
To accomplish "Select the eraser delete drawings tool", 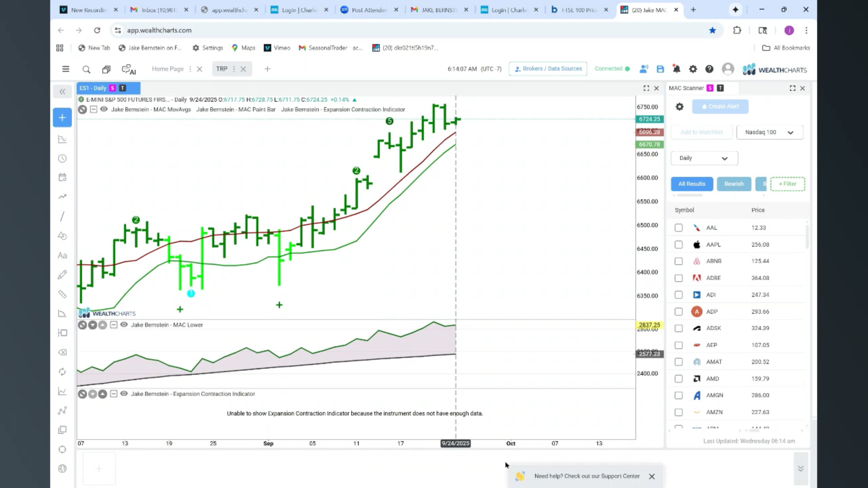I will click(62, 352).
